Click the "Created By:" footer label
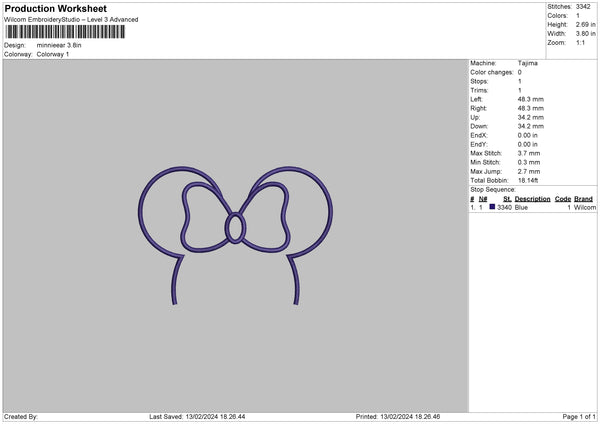The width and height of the screenshot is (600, 424). (21, 417)
